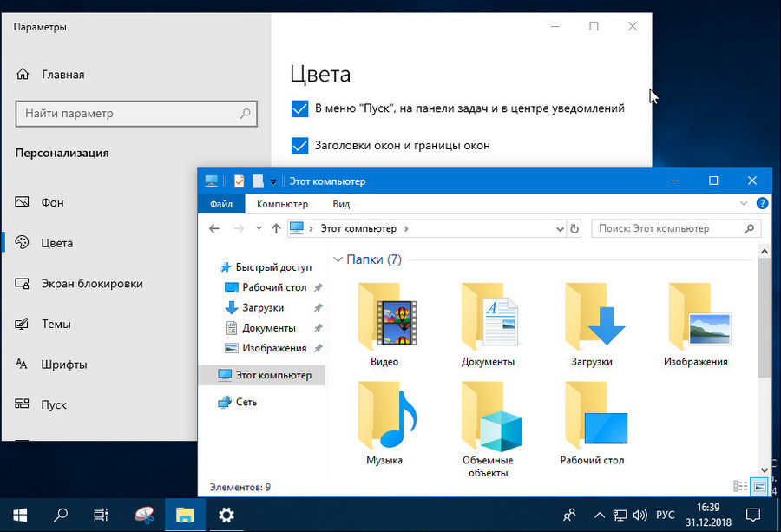Go to Главная in Settings

(x=62, y=75)
